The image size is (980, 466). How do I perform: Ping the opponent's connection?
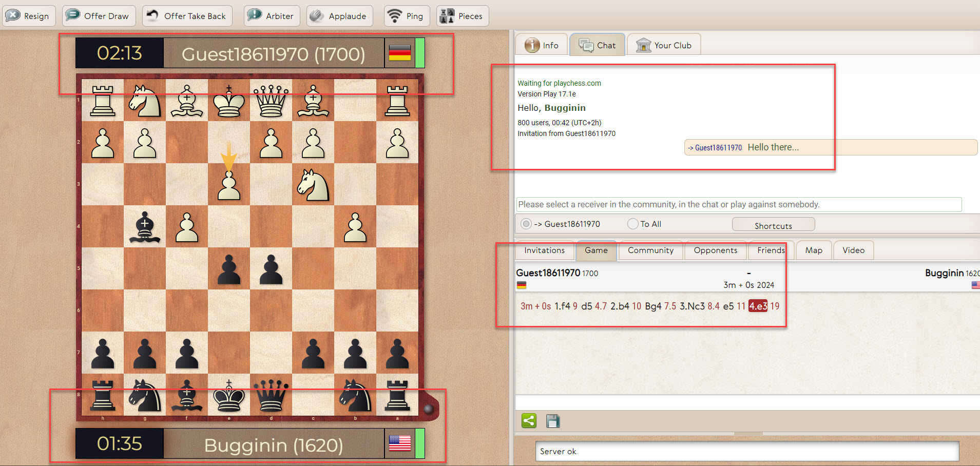click(x=405, y=16)
